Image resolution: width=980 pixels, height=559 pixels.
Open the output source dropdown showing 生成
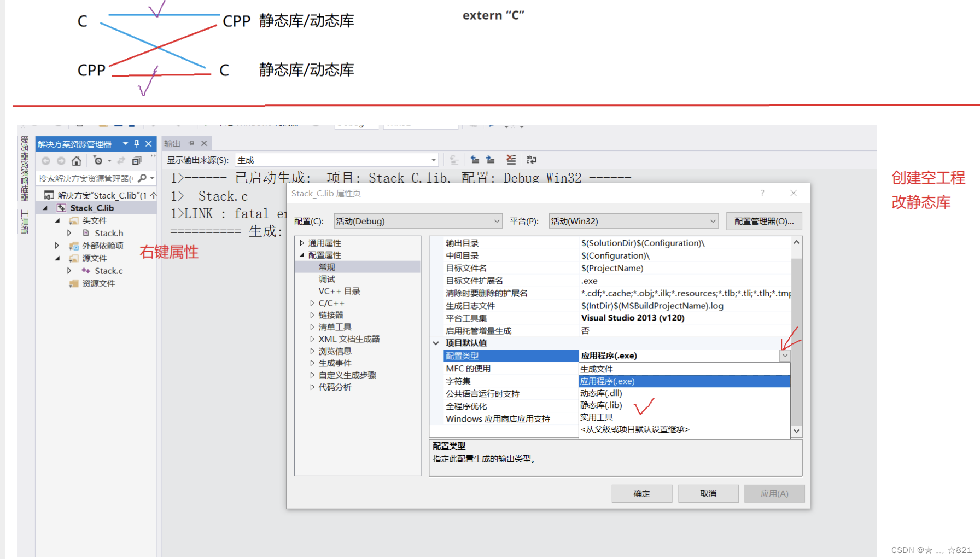(337, 160)
